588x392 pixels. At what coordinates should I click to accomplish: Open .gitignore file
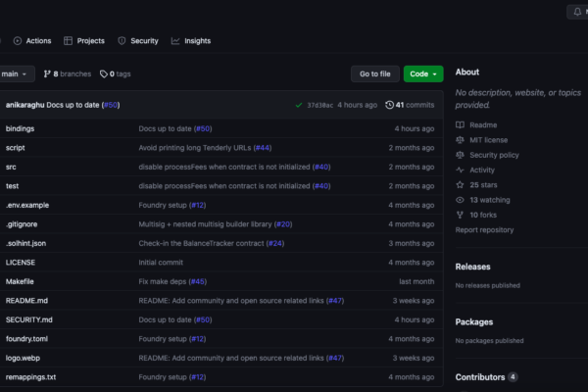pyautogui.click(x=22, y=224)
